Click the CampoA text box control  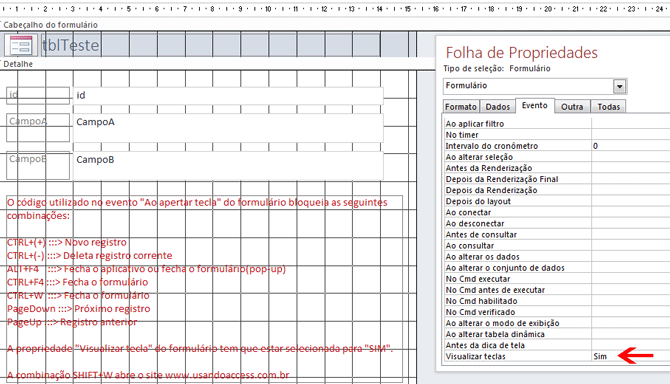(x=229, y=127)
